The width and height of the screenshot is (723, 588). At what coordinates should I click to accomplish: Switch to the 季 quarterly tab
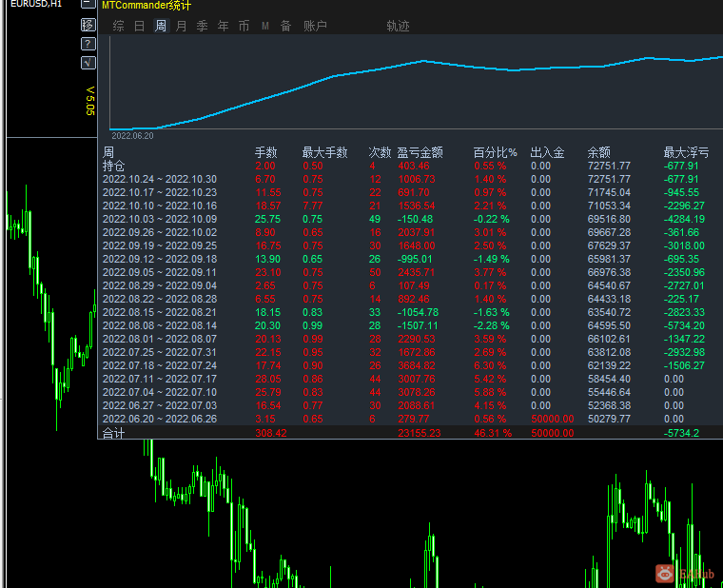tap(202, 26)
